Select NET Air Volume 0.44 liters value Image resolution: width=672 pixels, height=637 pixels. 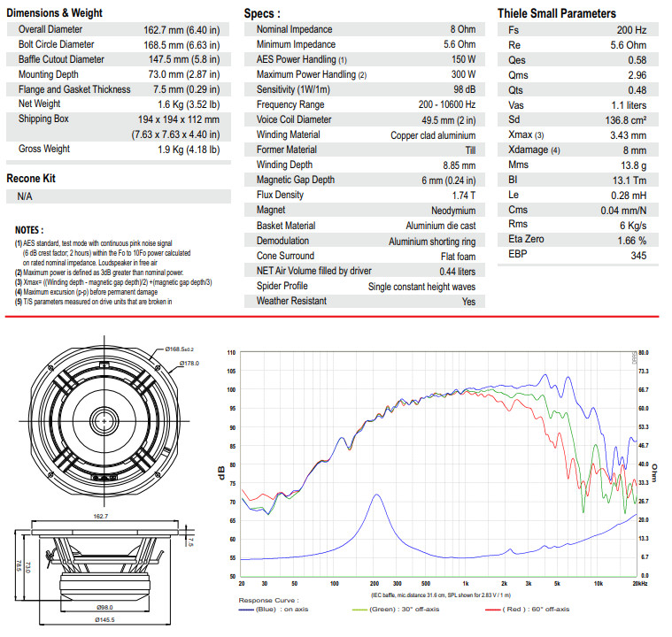pyautogui.click(x=457, y=272)
